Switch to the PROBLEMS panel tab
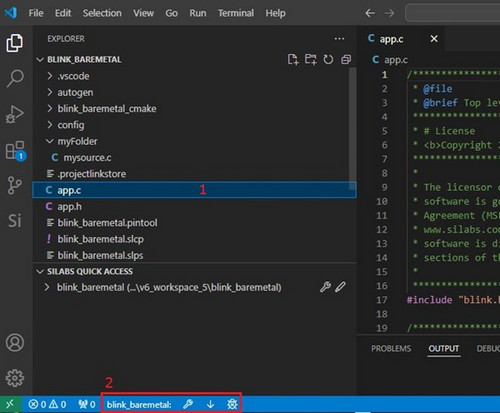 click(x=391, y=349)
